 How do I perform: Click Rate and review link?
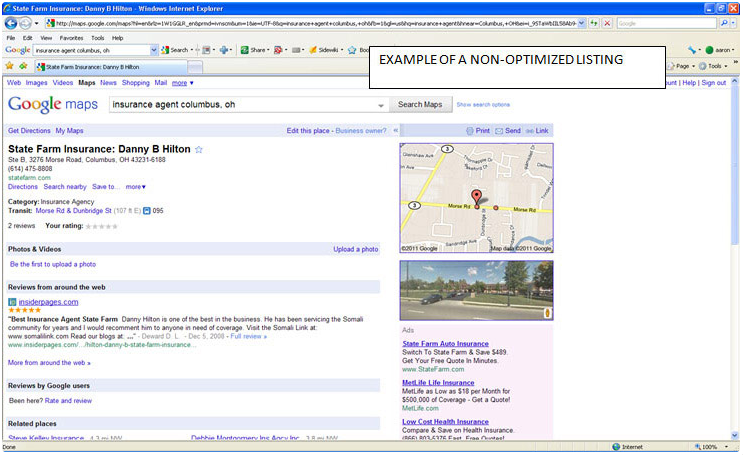pyautogui.click(x=68, y=401)
